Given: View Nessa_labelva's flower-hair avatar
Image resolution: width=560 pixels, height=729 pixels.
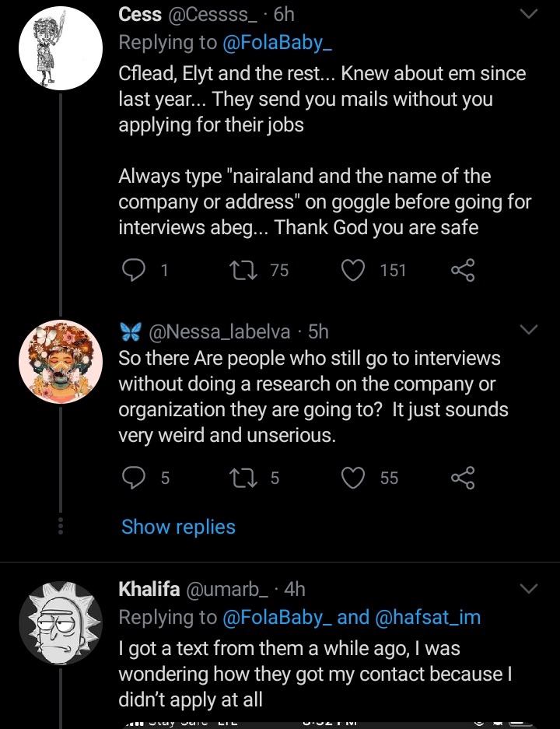Looking at the screenshot, I should coord(61,362).
